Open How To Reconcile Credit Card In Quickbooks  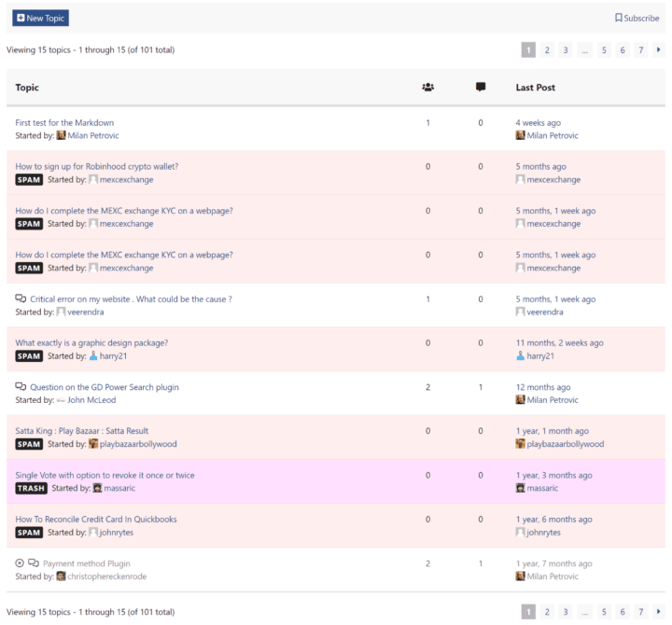(x=96, y=519)
